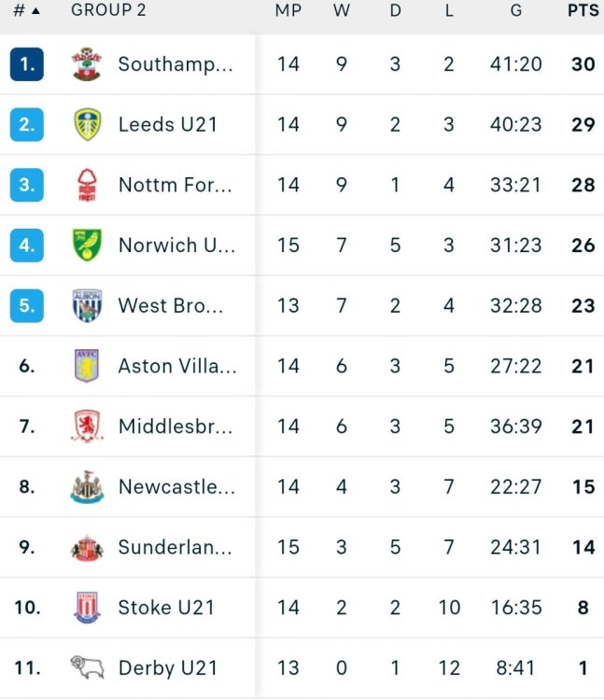Click the Norwich U21 canary crest
The height and width of the screenshot is (700, 604).
[x=87, y=245]
